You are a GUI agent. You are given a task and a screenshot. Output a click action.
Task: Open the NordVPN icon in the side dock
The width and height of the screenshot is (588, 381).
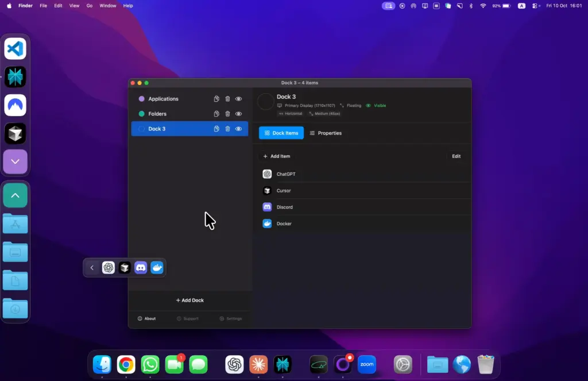[16, 105]
